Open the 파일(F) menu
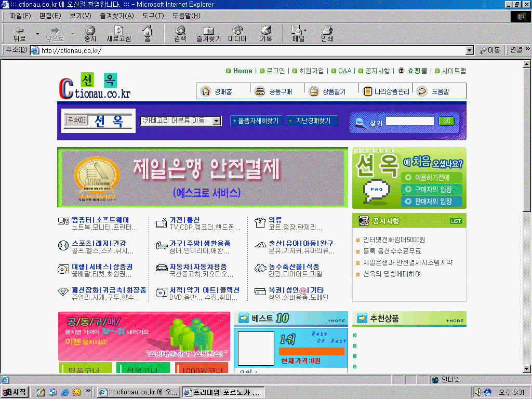This screenshot has height=399, width=532. [20, 16]
